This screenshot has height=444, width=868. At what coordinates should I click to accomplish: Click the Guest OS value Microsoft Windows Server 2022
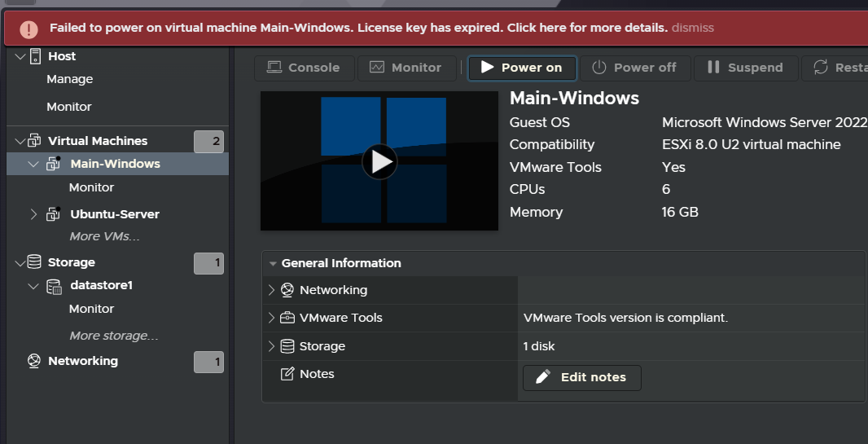[765, 122]
